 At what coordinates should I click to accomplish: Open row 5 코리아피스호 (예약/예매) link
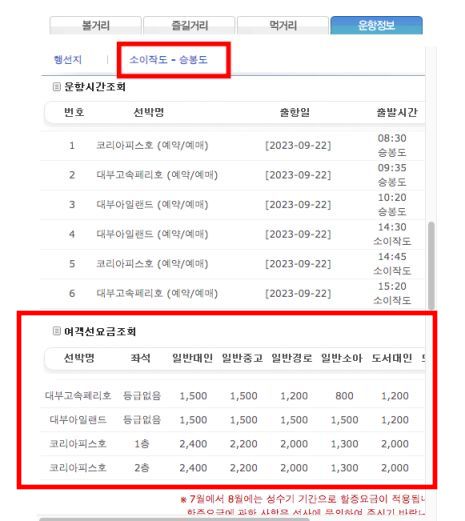(152, 264)
